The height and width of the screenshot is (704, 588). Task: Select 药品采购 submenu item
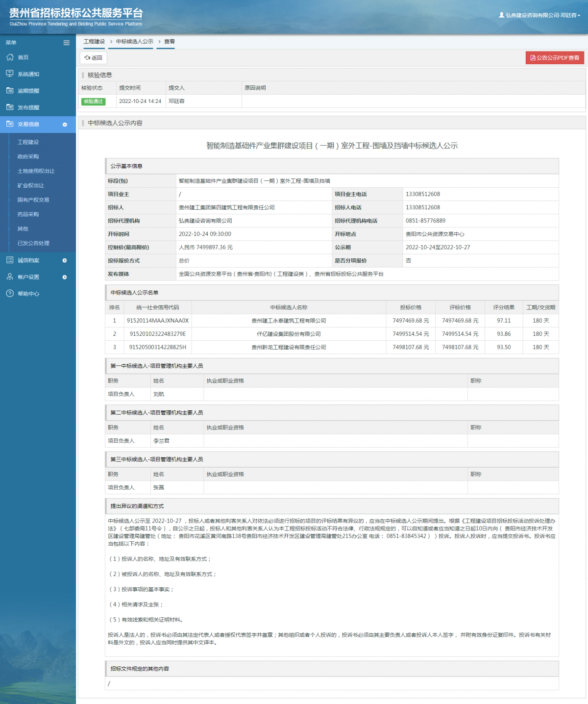(28, 214)
